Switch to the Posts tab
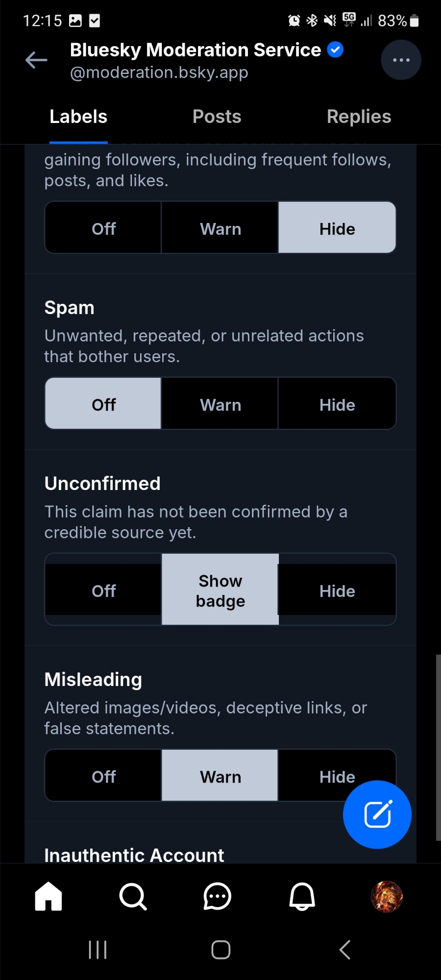441x980 pixels. click(217, 117)
